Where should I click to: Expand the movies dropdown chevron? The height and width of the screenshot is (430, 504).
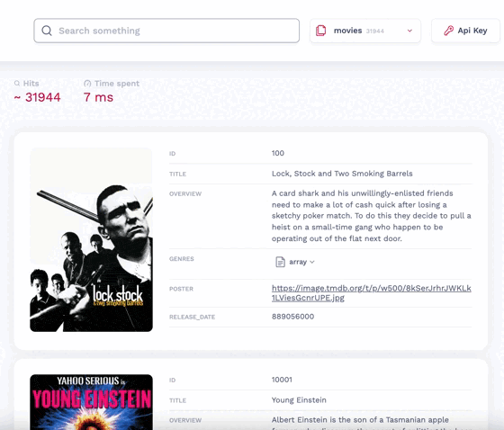coord(409,31)
